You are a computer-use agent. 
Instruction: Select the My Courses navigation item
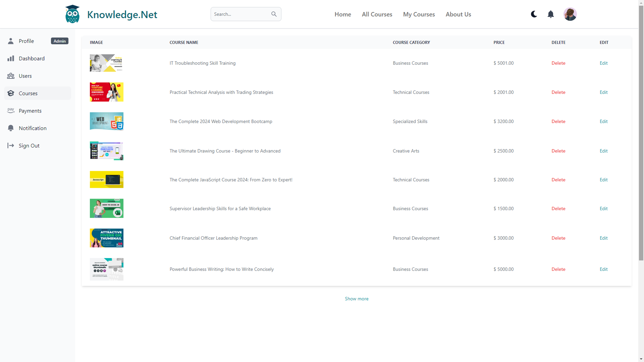(419, 14)
